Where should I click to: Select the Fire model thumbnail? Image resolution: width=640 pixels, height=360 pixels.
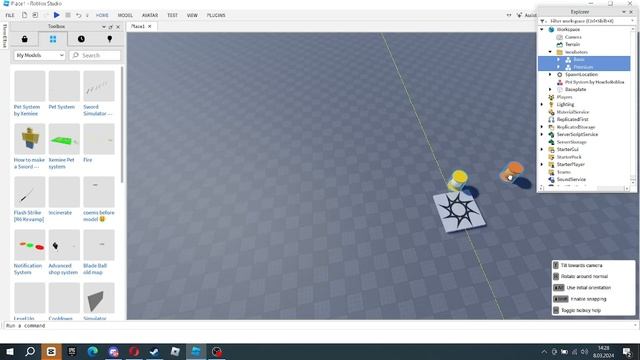(99, 139)
